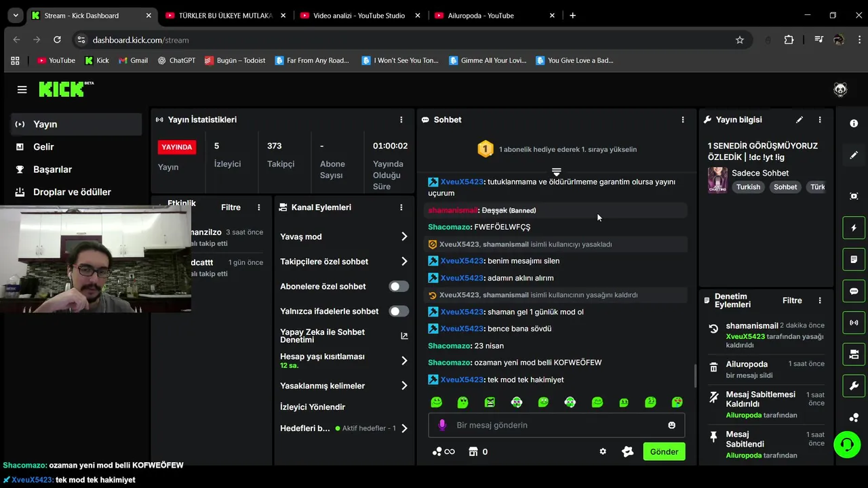Viewport: 868px width, 488px height.
Task: Open profile avatar menu at top right
Action: tap(840, 89)
